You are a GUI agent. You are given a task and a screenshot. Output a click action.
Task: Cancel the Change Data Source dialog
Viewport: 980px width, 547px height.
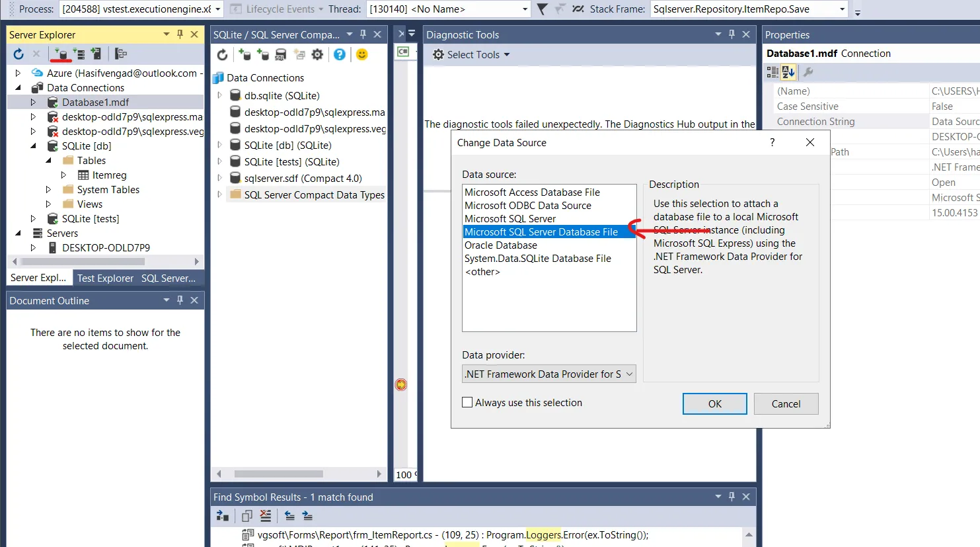[786, 404]
